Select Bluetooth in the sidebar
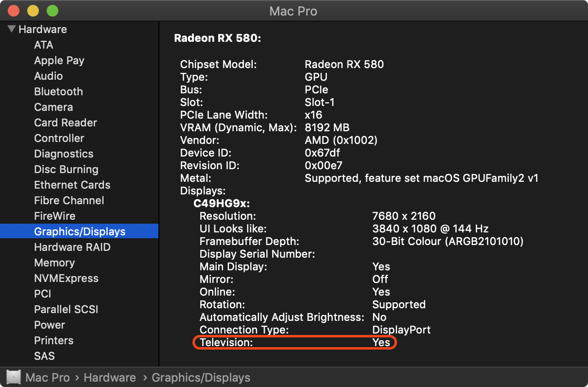The height and width of the screenshot is (387, 588). [x=58, y=91]
